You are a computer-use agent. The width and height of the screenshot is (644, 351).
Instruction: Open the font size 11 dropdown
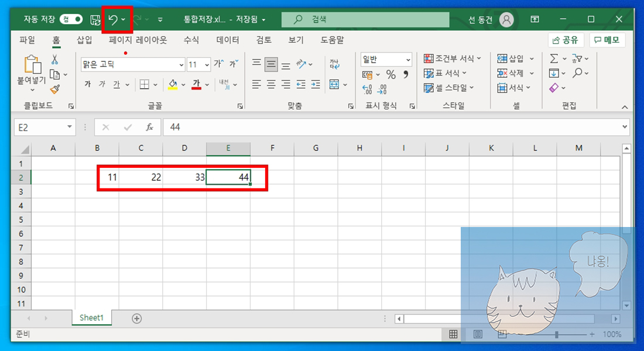[x=207, y=65]
